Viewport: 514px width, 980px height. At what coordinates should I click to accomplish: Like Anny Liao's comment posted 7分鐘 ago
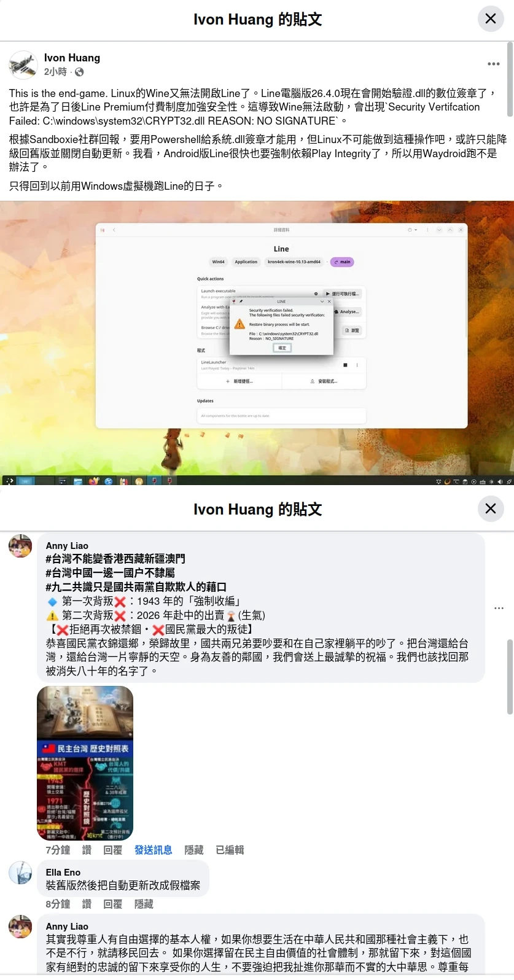tap(87, 850)
